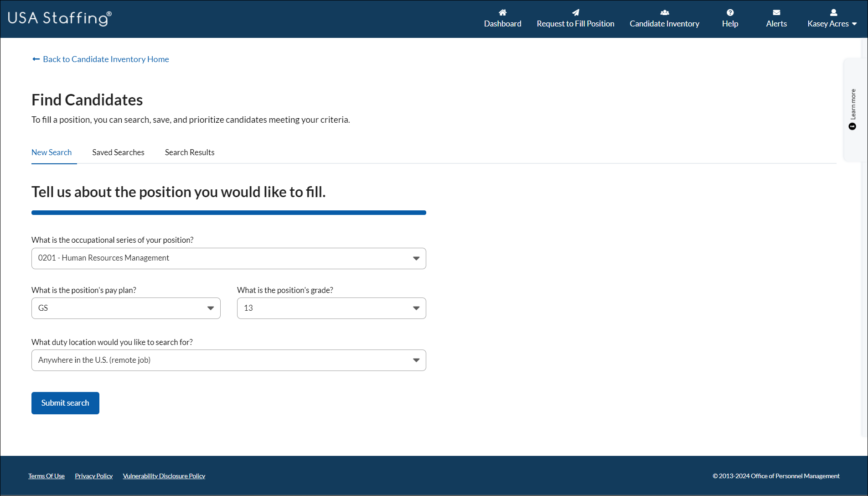Click the Request to Fill Position paper plane icon
This screenshot has width=868, height=496.
tap(575, 12)
